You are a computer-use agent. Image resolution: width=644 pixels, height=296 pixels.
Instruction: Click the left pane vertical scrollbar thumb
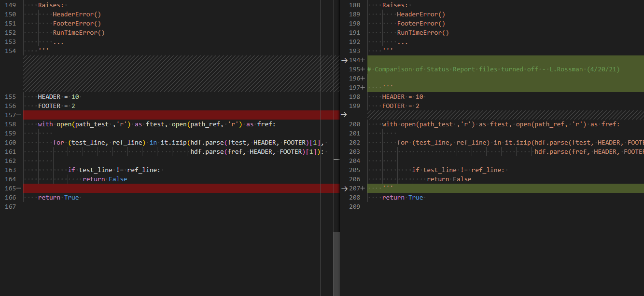[336, 264]
